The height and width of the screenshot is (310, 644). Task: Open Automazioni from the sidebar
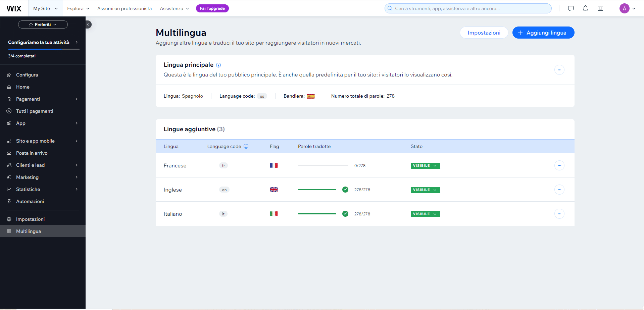[x=30, y=201]
